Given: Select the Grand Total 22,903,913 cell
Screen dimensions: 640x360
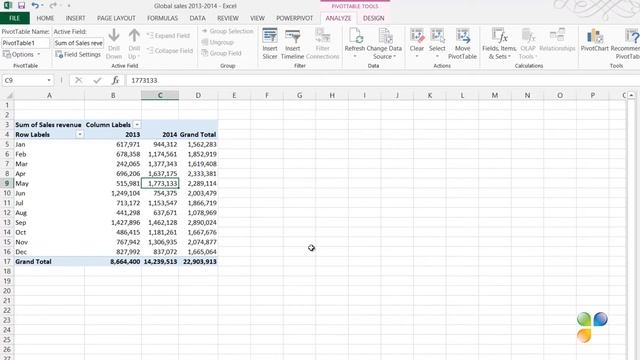Looking at the screenshot, I should click(x=198, y=262).
